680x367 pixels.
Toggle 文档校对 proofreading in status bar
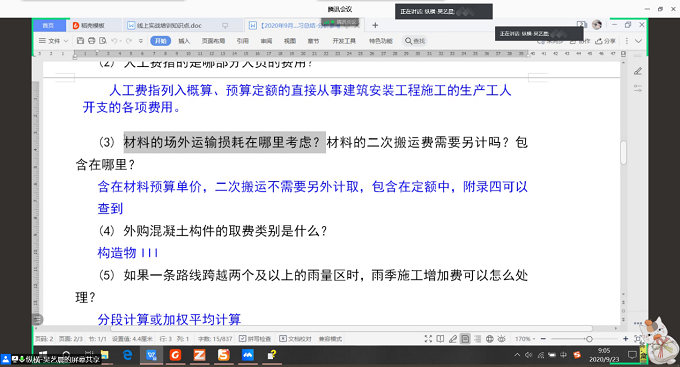pos(295,339)
